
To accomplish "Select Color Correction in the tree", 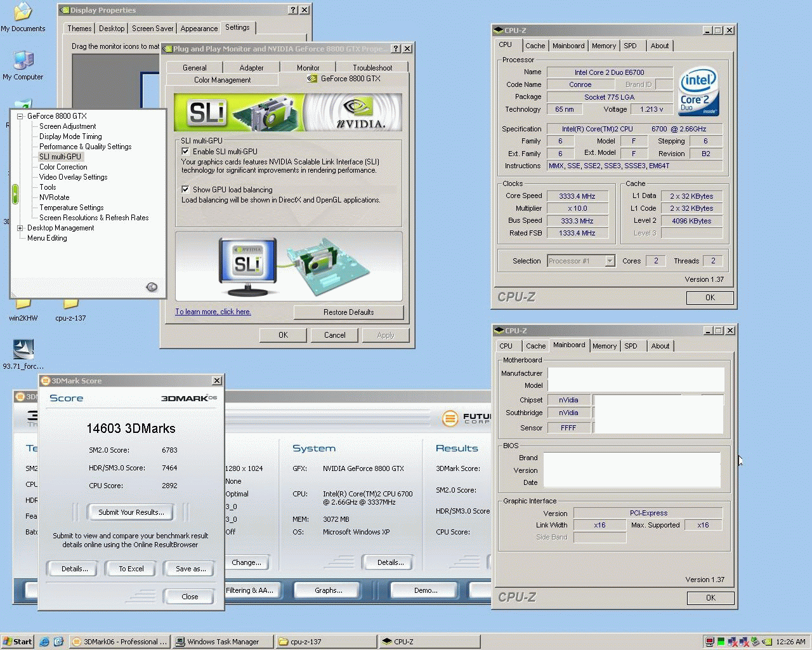I will click(x=63, y=167).
